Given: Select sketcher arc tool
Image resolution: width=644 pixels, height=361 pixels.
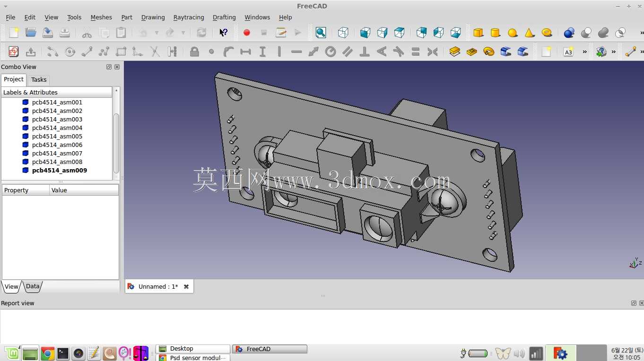Looking at the screenshot, I should [x=53, y=52].
